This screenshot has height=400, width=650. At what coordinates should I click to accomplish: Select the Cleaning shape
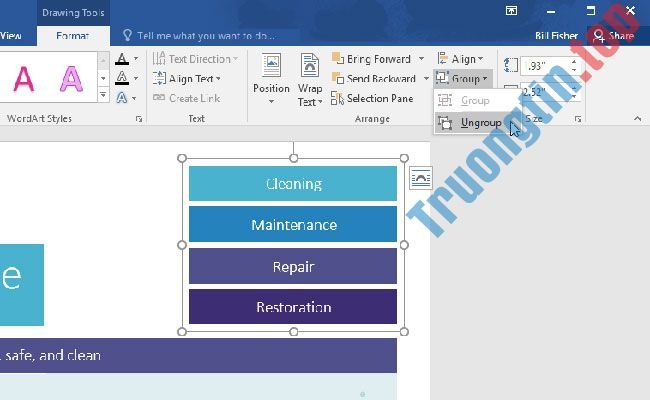(293, 183)
